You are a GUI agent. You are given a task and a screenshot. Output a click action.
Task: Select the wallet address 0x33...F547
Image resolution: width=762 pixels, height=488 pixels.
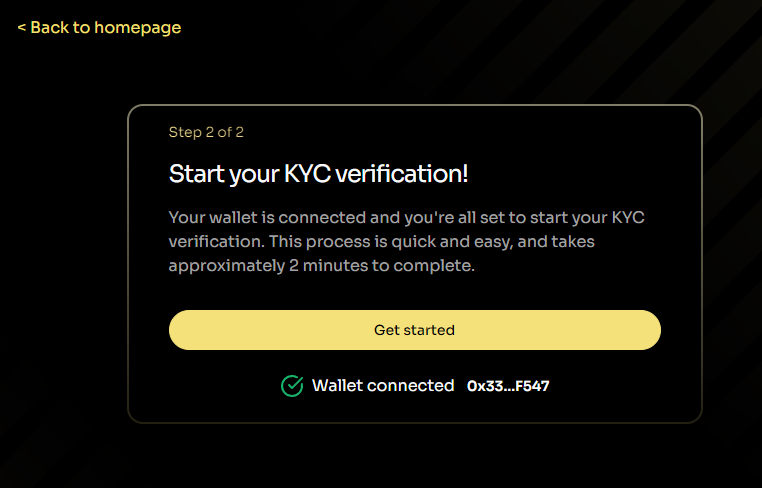508,386
